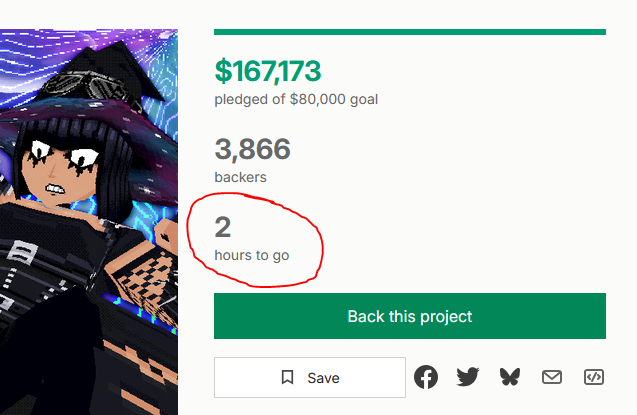
Task: Click the pledged of $80,000 goal text
Action: 296,99
